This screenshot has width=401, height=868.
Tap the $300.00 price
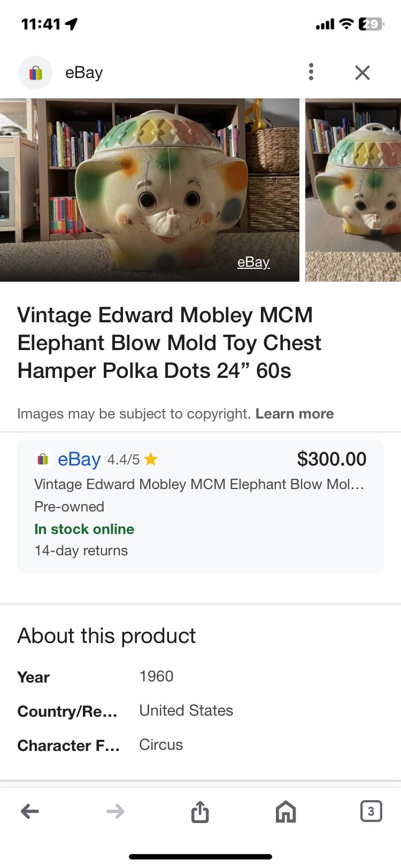pos(331,459)
